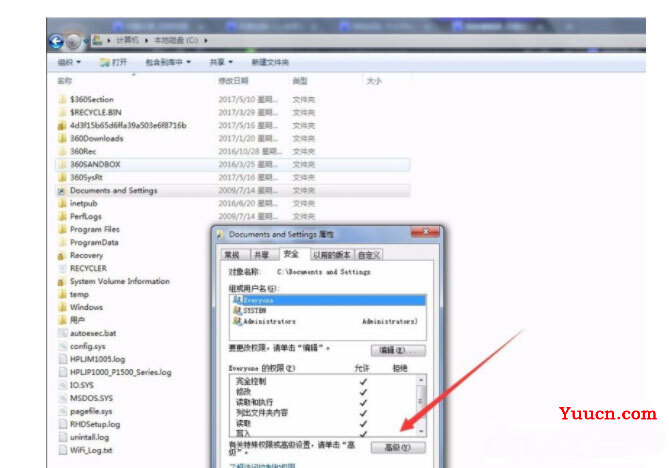This screenshot has width=669, height=468.
Task: Switch to the 共享 tab in properties
Action: coord(262,255)
